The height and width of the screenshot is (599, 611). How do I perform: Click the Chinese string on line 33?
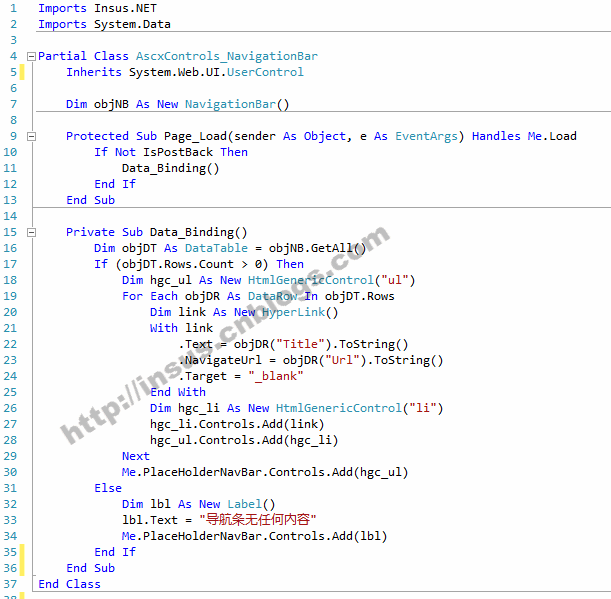point(258,520)
